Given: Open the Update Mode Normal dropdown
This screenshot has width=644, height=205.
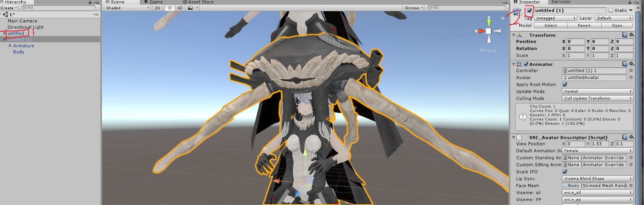Looking at the screenshot, I should [597, 91].
